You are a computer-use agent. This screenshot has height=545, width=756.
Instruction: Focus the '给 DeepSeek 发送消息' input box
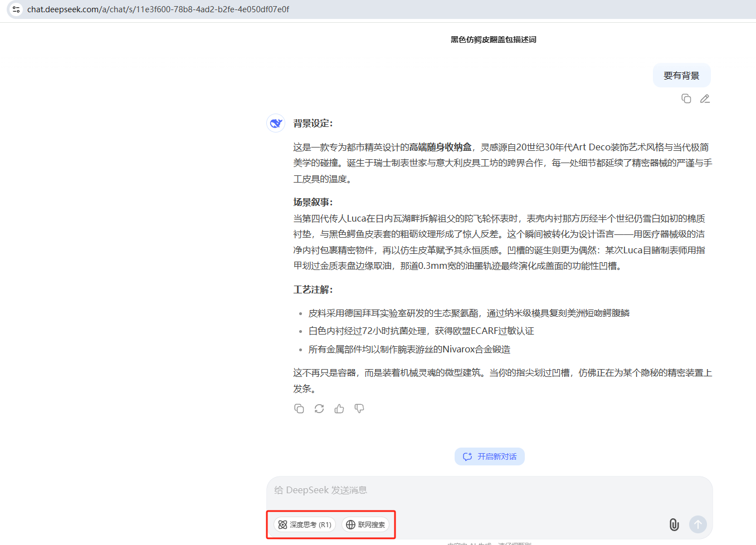489,490
